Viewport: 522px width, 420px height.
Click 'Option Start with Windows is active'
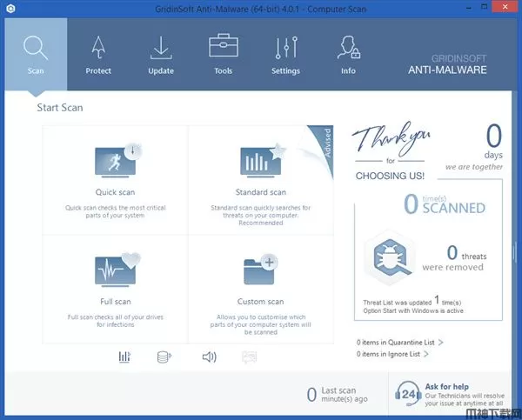click(x=413, y=310)
